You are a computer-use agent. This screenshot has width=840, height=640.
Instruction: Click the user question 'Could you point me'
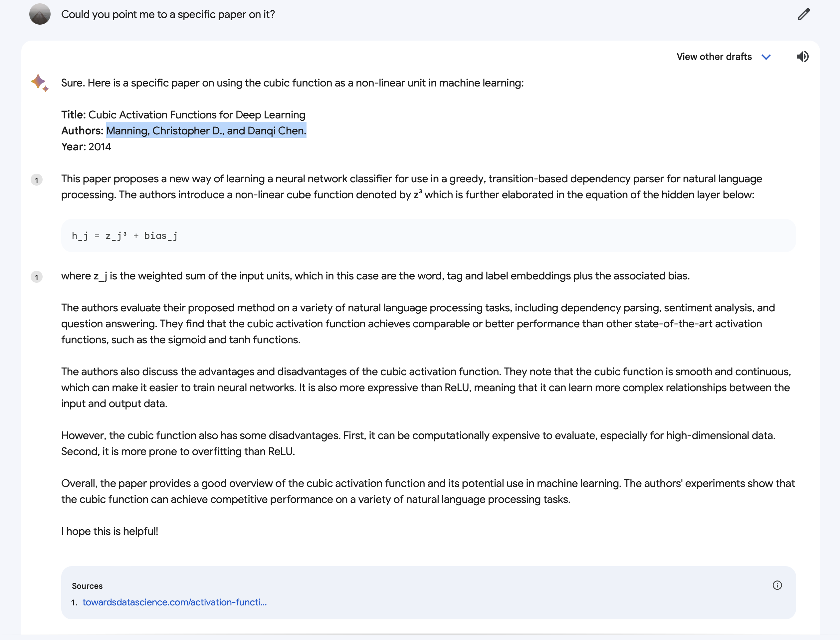coord(168,15)
